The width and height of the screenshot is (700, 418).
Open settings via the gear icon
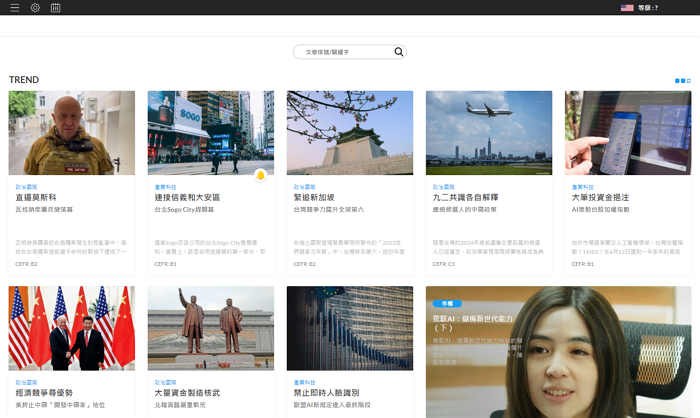[35, 8]
